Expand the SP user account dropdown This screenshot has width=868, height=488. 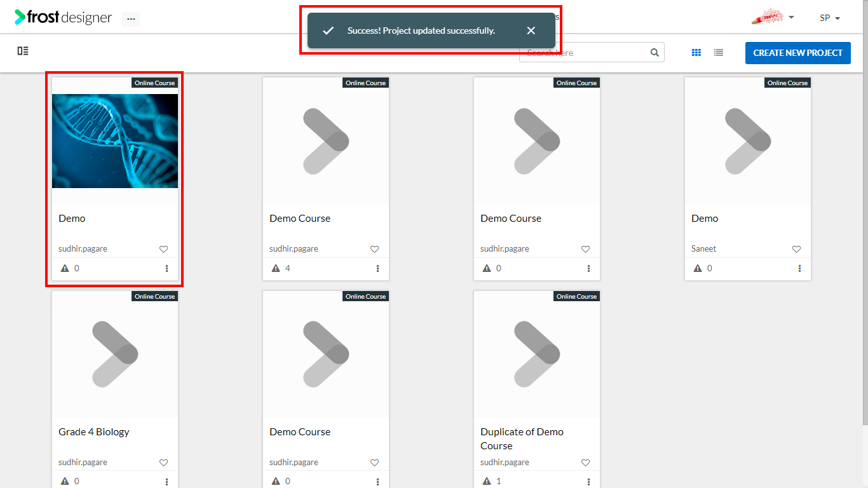[x=830, y=18]
